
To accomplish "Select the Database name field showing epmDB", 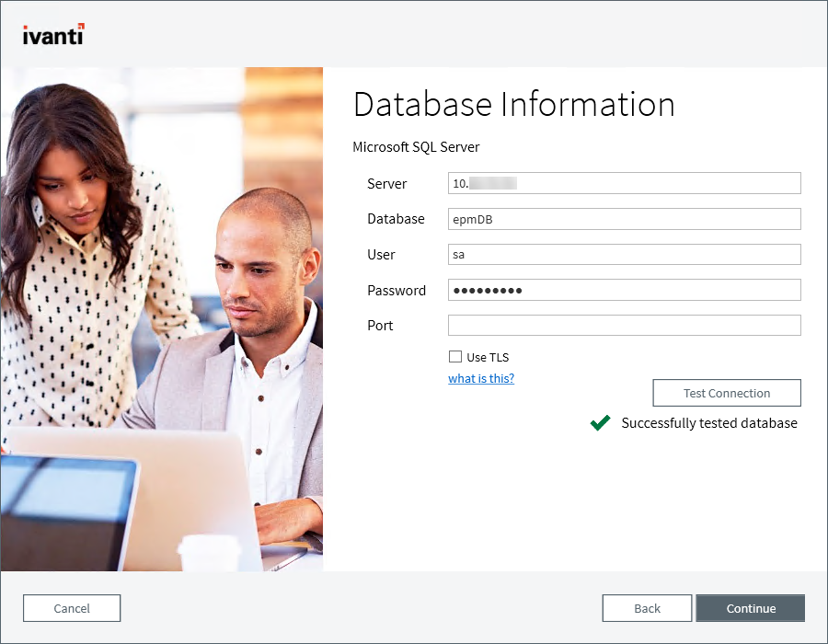I will (x=624, y=219).
